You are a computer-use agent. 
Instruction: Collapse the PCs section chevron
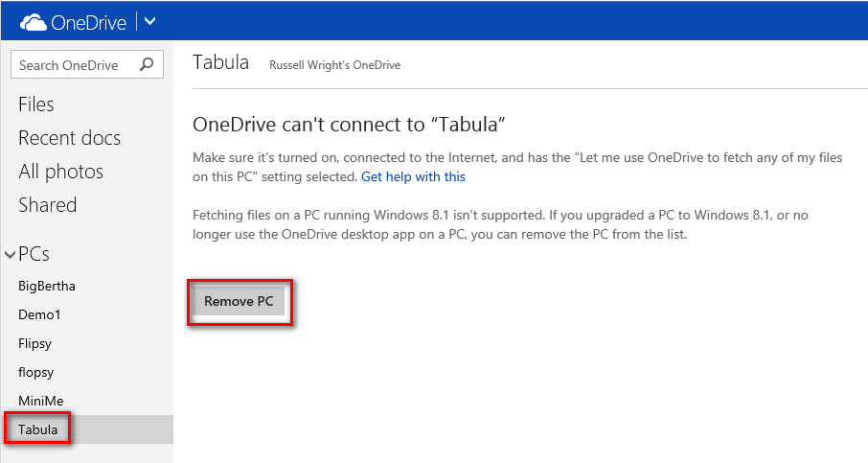pyautogui.click(x=11, y=255)
